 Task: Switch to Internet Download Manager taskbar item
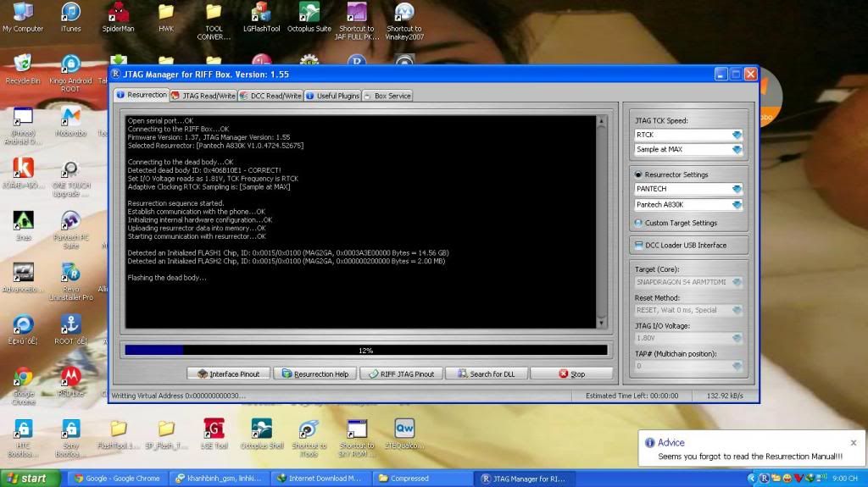pos(320,479)
